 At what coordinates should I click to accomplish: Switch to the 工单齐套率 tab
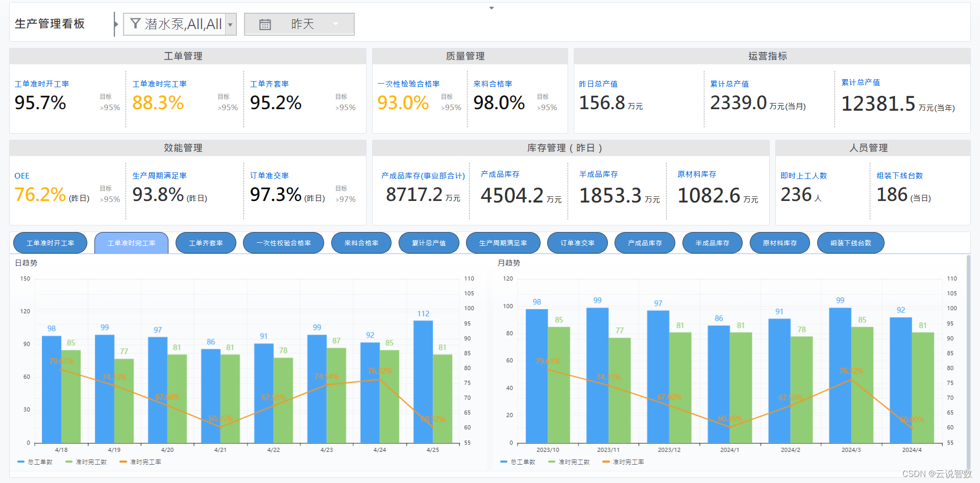(206, 243)
